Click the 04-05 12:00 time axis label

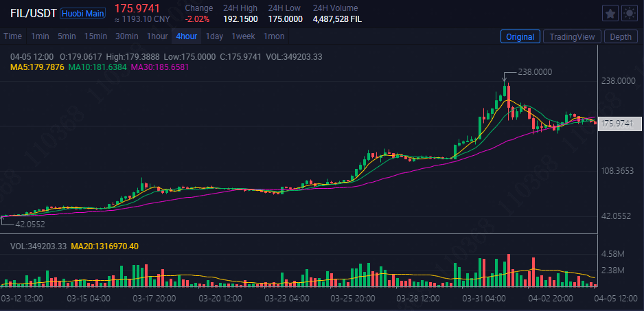(617, 297)
